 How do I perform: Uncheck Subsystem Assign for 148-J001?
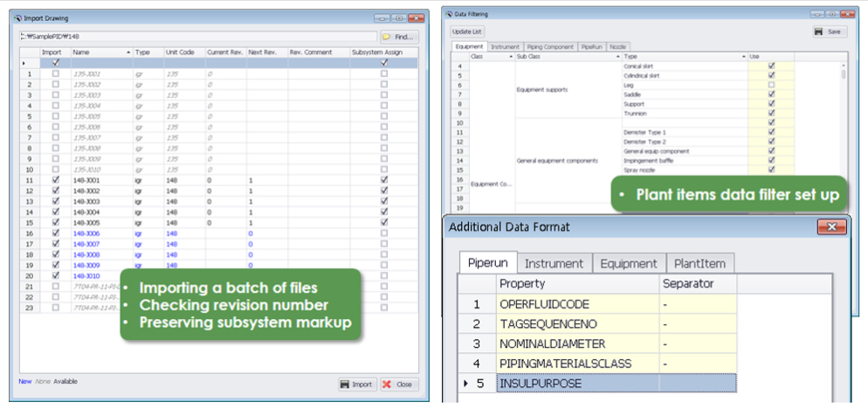point(384,180)
